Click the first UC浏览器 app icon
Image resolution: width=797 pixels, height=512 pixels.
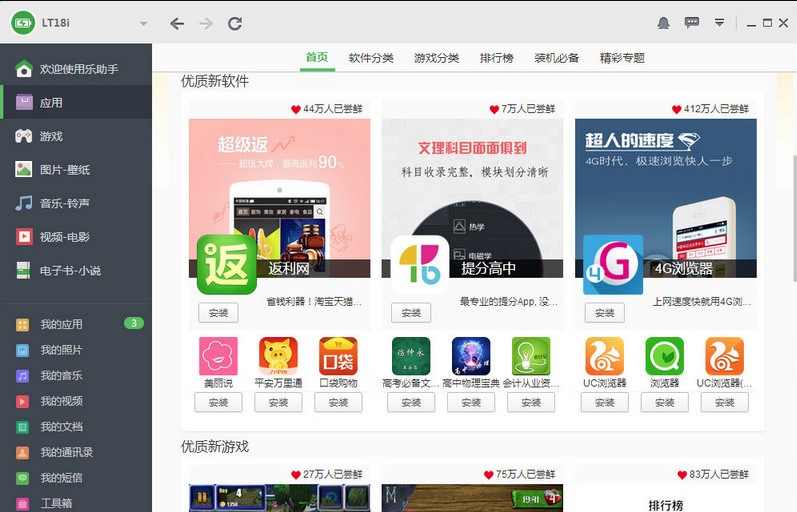pos(604,356)
